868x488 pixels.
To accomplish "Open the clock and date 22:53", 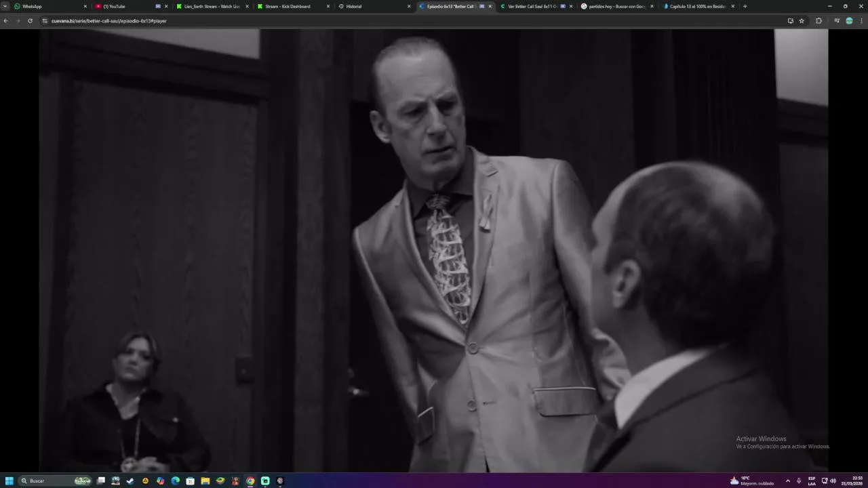I will pos(853,481).
